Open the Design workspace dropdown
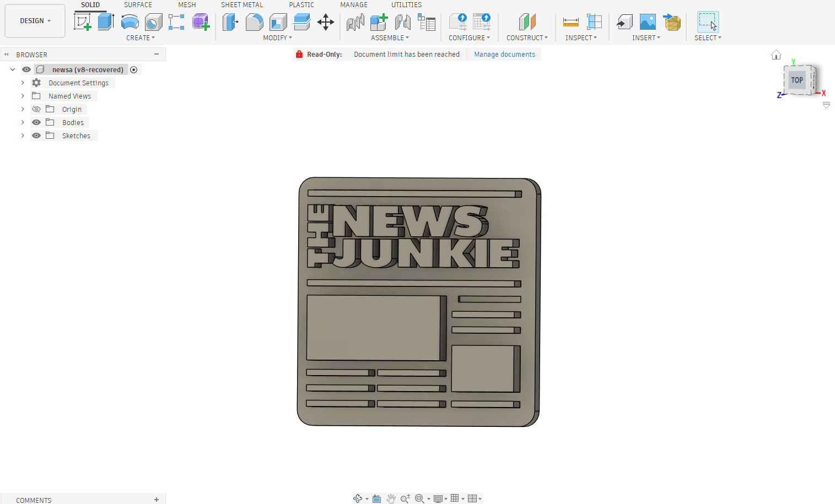The width and height of the screenshot is (835, 504). tap(35, 21)
